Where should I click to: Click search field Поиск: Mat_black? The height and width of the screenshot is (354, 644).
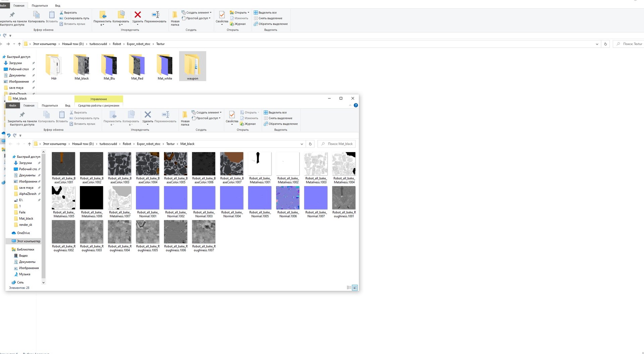pos(336,144)
